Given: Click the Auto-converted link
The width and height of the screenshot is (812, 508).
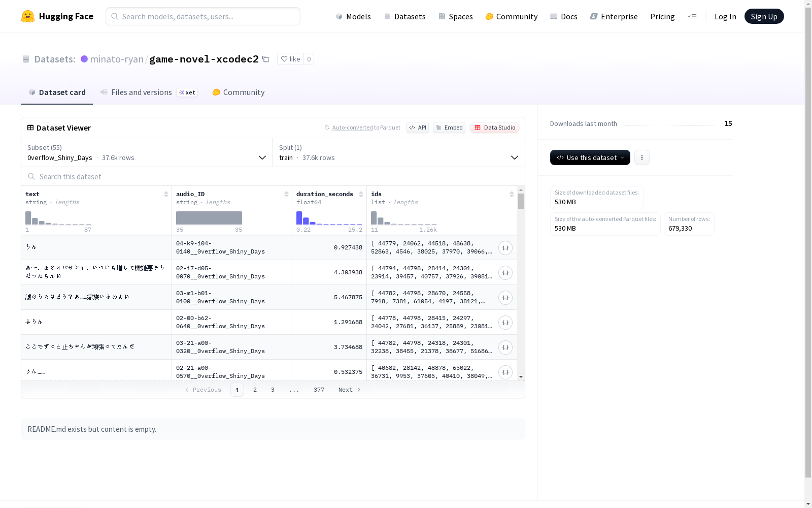Looking at the screenshot, I should 352,128.
